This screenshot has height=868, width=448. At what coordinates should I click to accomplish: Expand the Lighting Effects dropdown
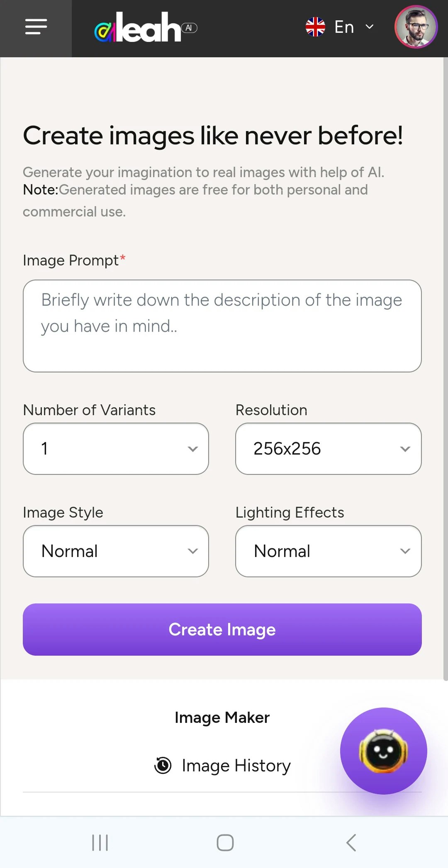(328, 551)
